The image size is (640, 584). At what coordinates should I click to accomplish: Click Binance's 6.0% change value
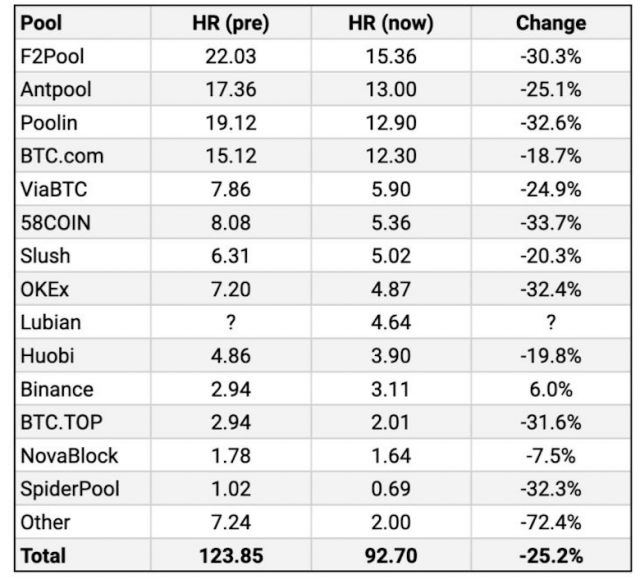(549, 390)
